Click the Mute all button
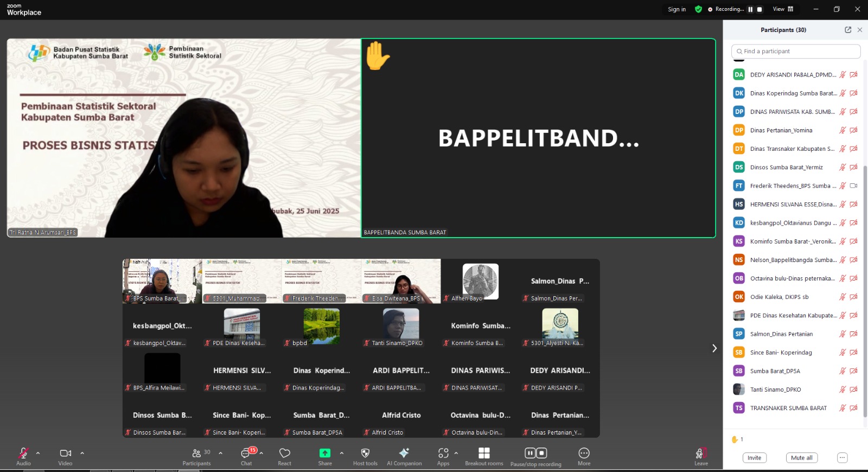The width and height of the screenshot is (868, 472). coord(801,458)
